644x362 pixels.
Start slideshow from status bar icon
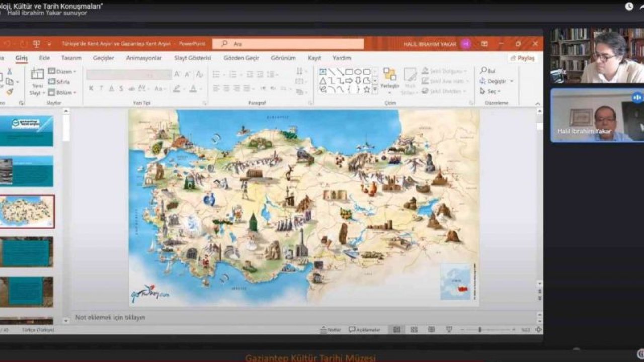449,330
